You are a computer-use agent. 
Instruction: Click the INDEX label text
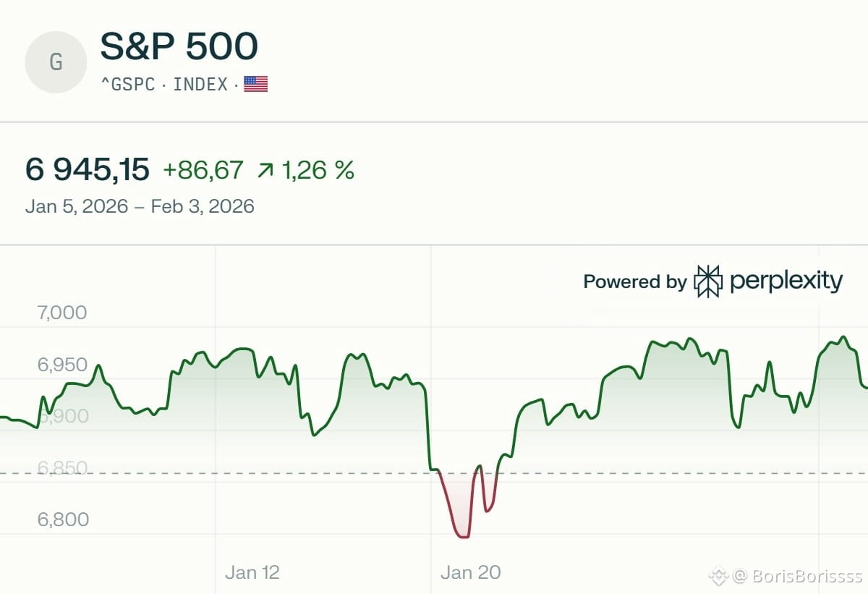point(200,85)
